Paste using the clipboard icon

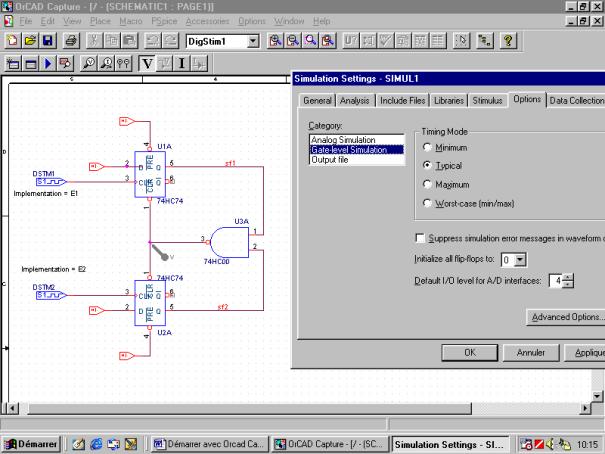pyautogui.click(x=130, y=41)
